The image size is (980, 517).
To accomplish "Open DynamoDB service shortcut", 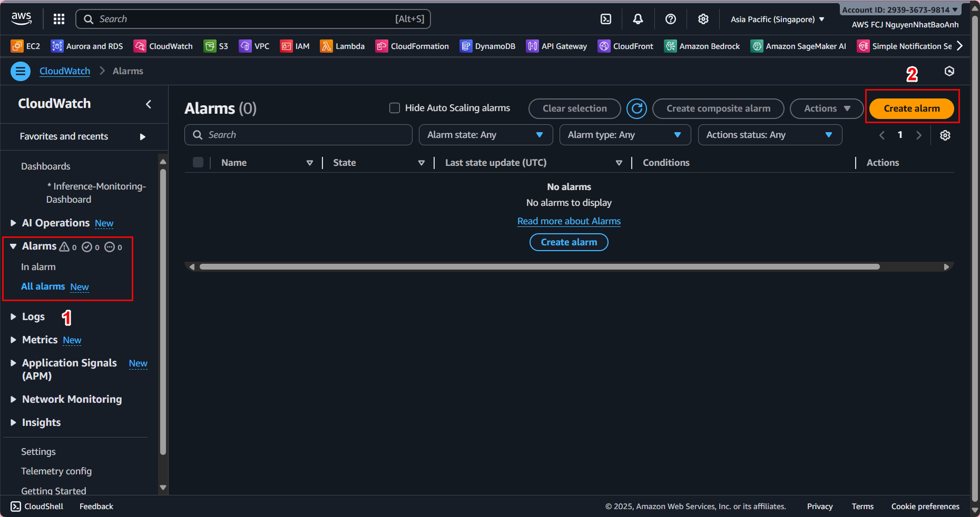I will pyautogui.click(x=487, y=46).
